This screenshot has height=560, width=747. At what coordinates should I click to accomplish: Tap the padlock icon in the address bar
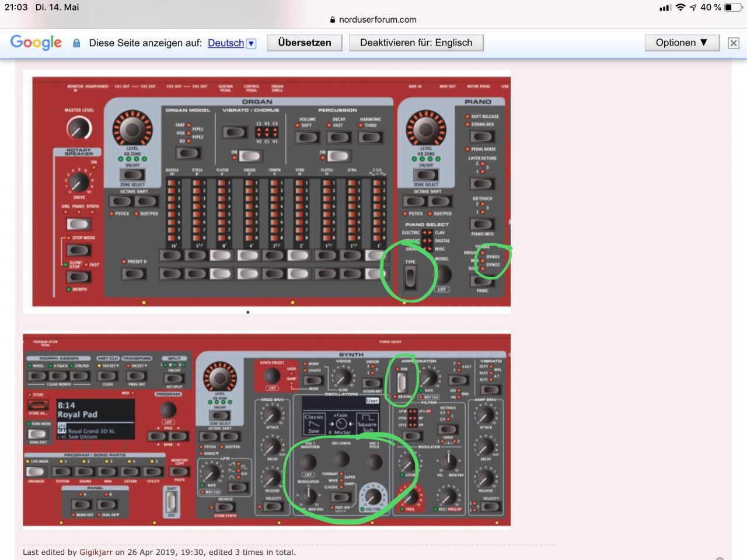[333, 19]
